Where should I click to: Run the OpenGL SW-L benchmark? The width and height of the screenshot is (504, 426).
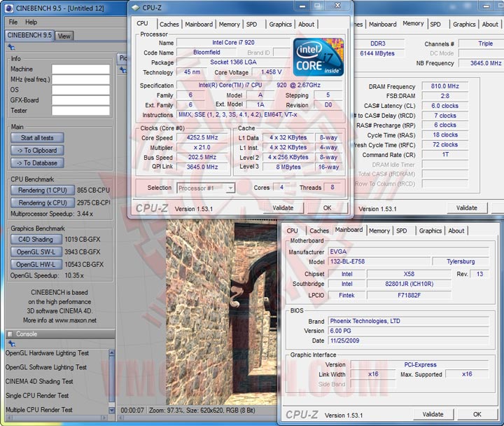(x=36, y=252)
